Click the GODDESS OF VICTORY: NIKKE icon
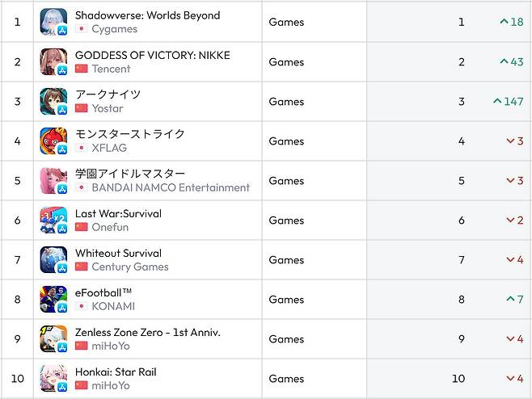The height and width of the screenshot is (399, 532). [x=53, y=61]
